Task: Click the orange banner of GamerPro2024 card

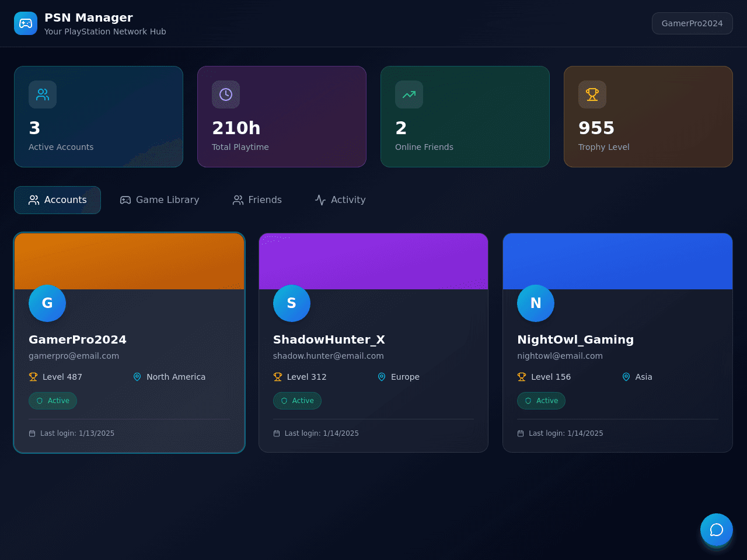Action: [130, 261]
